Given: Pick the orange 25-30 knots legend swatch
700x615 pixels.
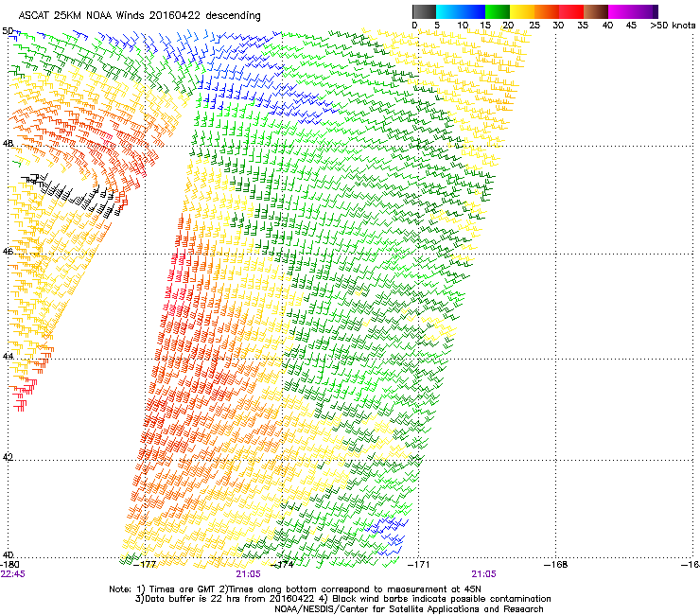Looking at the screenshot, I should point(547,11).
